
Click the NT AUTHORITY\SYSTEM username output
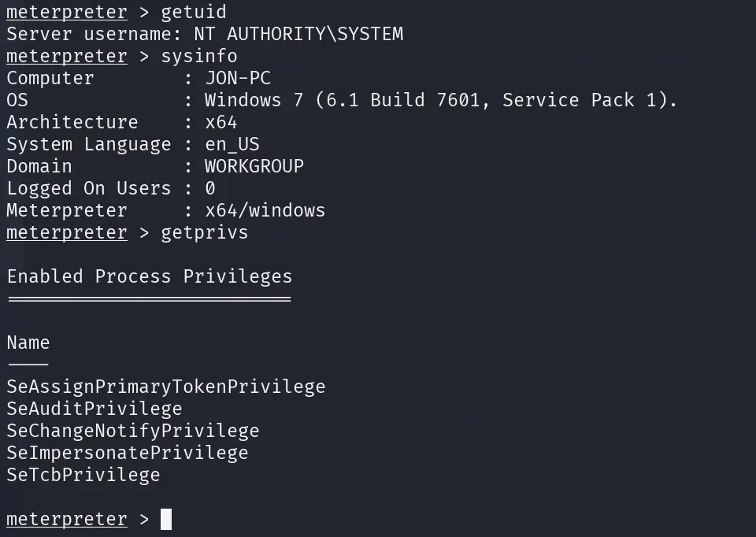(x=298, y=35)
